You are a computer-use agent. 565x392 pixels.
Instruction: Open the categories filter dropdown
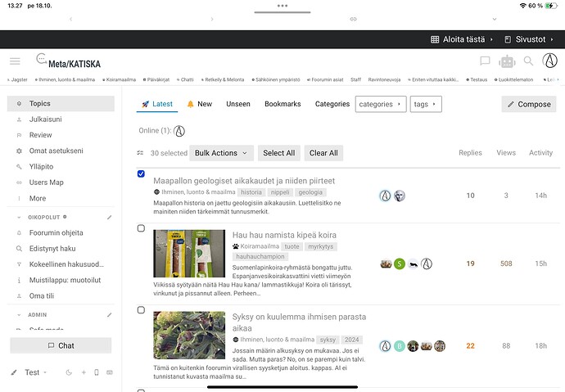381,105
